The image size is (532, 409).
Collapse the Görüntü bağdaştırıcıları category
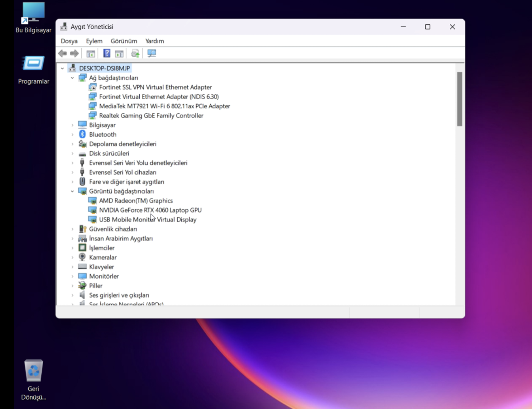click(x=72, y=191)
